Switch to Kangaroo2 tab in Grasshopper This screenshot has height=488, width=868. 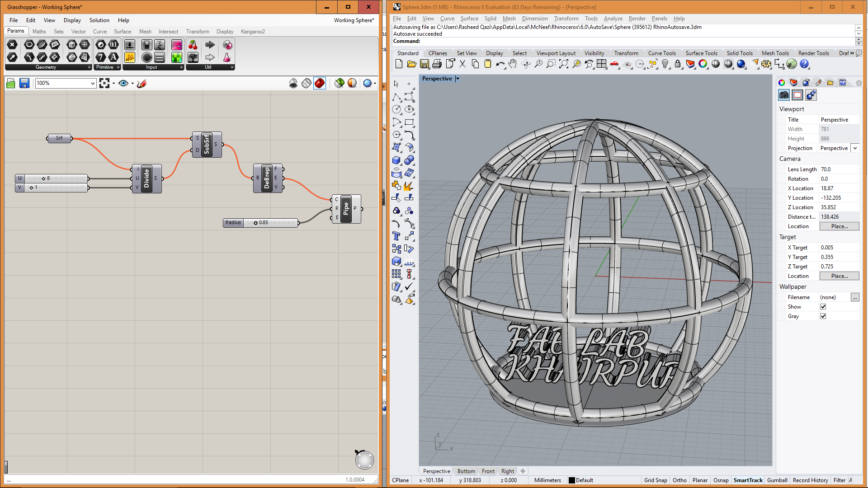[253, 32]
